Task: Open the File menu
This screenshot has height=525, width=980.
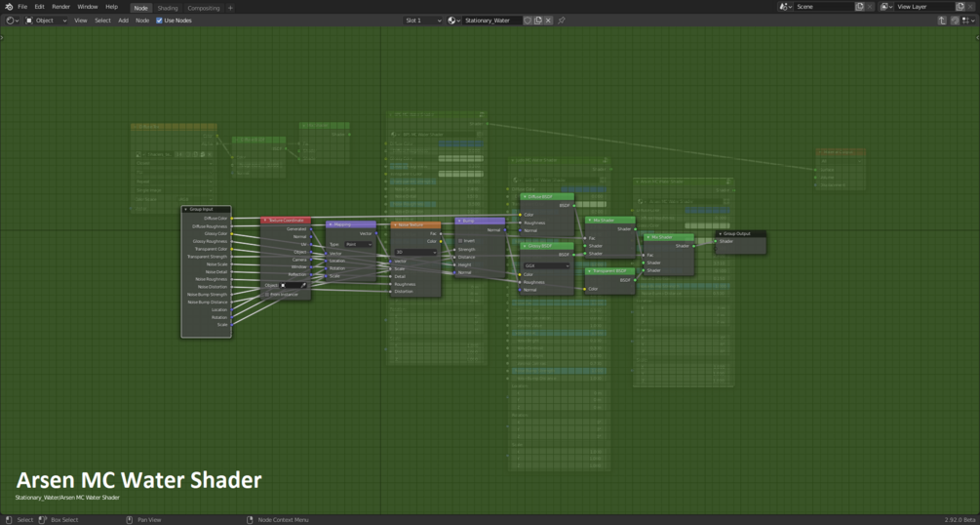Action: [x=22, y=6]
